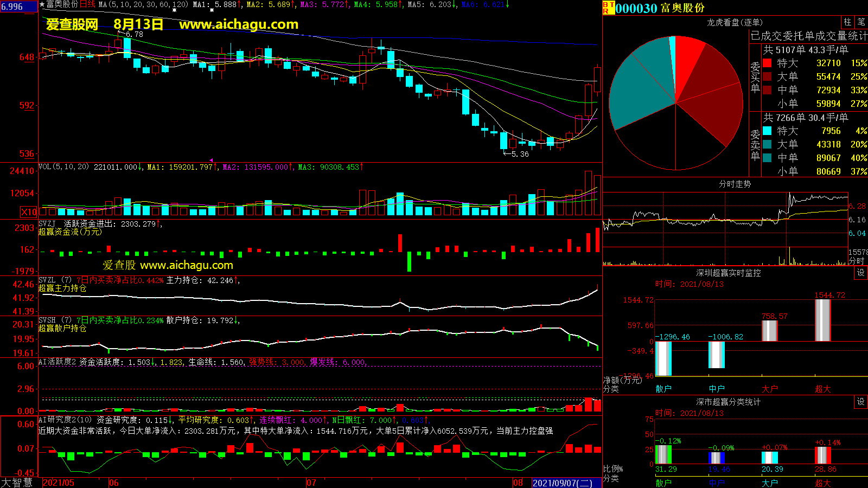Screen dimensions: 868x488
Task: Switch 龙虎看盘 to 柱 bar view
Action: (847, 22)
